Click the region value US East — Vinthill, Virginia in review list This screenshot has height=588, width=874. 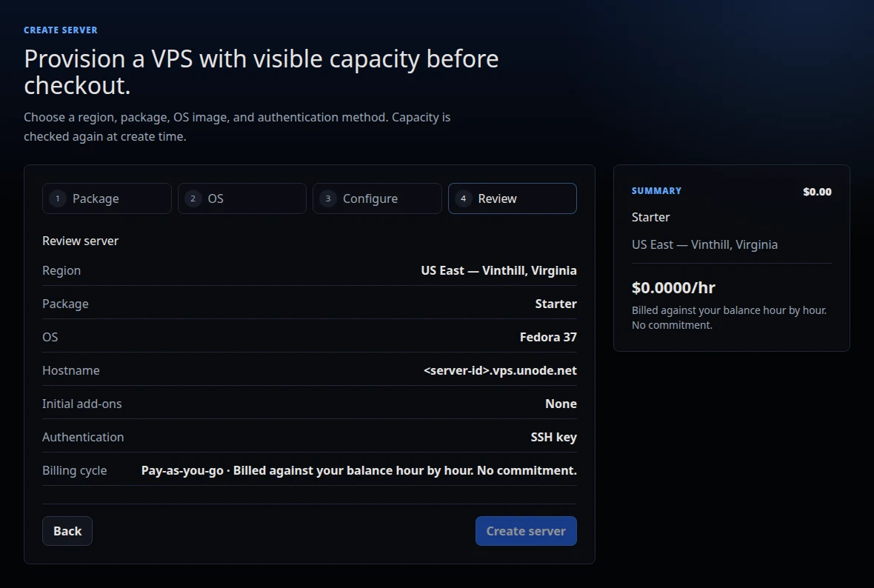pos(498,270)
